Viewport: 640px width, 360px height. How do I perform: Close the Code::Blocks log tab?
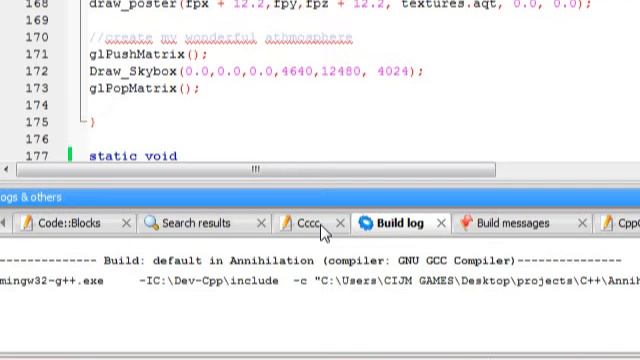pyautogui.click(x=126, y=223)
